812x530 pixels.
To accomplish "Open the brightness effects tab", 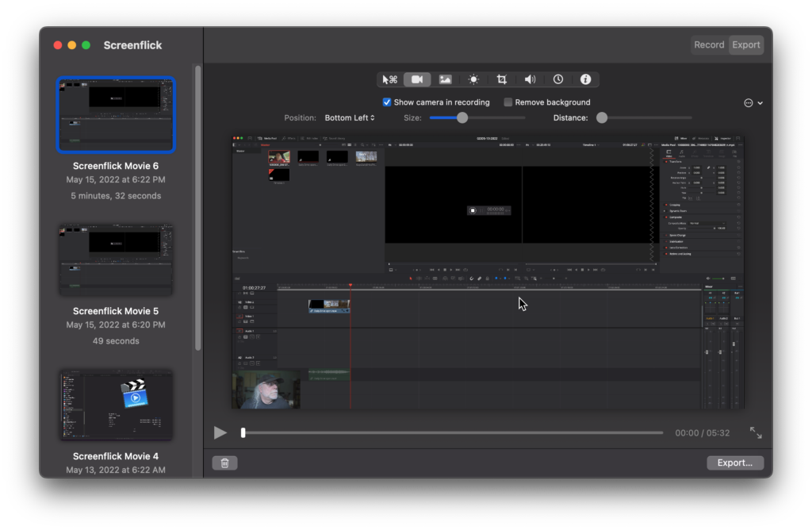I will [x=473, y=79].
